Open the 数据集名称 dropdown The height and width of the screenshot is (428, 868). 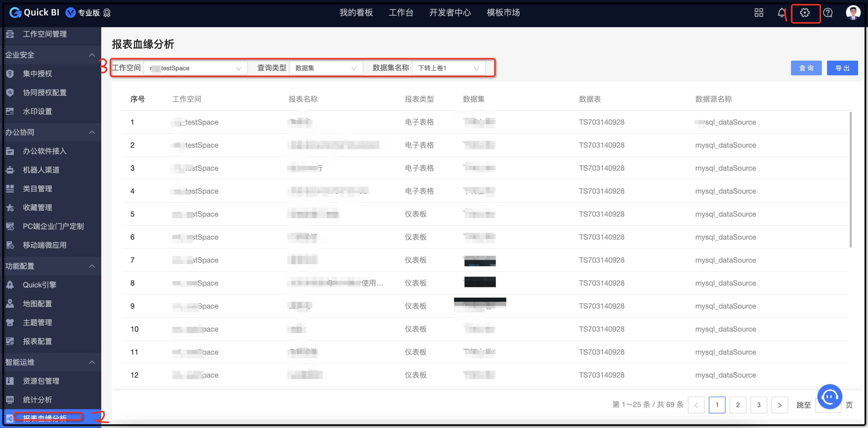[x=448, y=68]
